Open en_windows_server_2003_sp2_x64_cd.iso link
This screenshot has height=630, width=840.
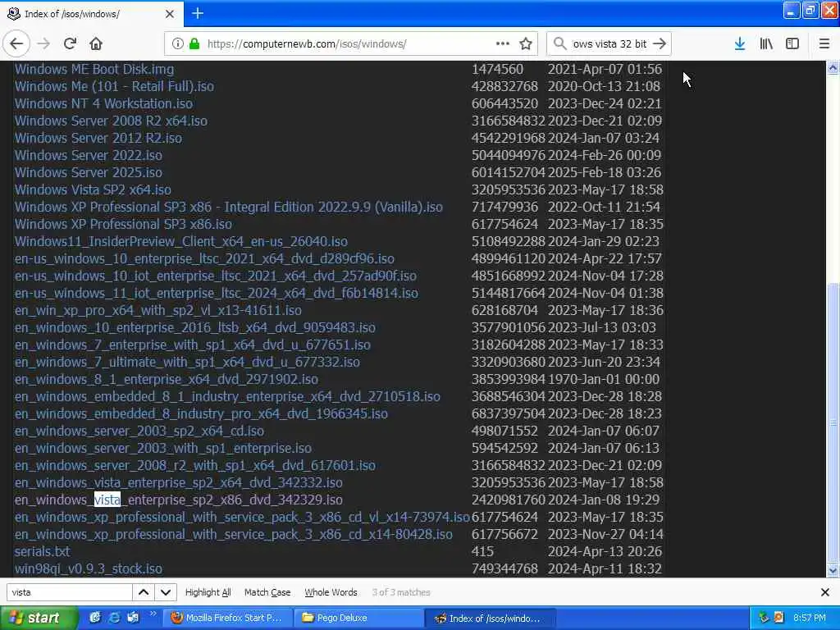click(x=139, y=431)
